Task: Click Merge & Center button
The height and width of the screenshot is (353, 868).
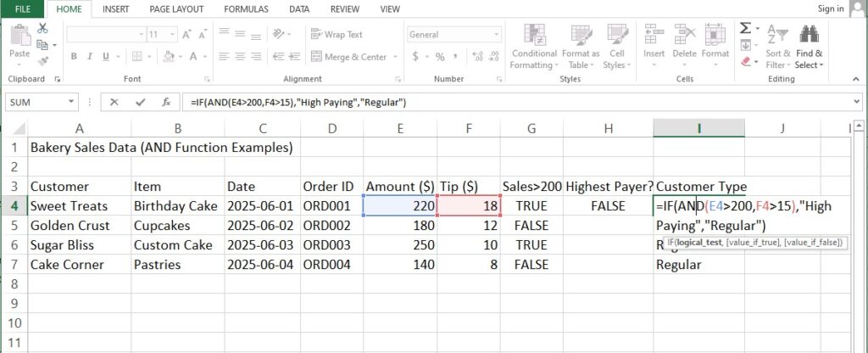Action: 350,57
